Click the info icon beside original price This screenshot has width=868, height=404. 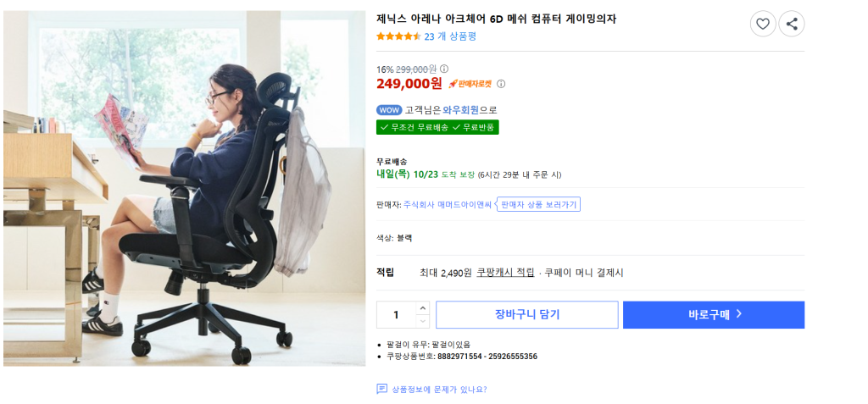pyautogui.click(x=444, y=69)
